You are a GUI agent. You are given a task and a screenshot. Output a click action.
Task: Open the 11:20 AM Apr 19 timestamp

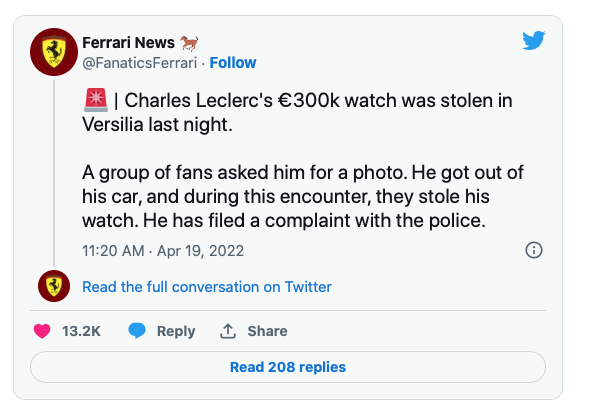pyautogui.click(x=163, y=250)
